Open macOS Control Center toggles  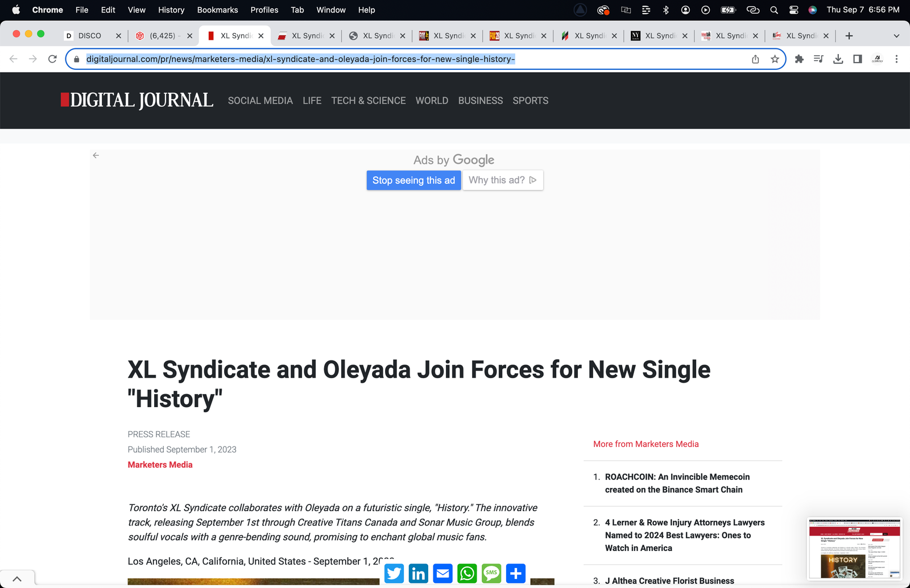[793, 10]
